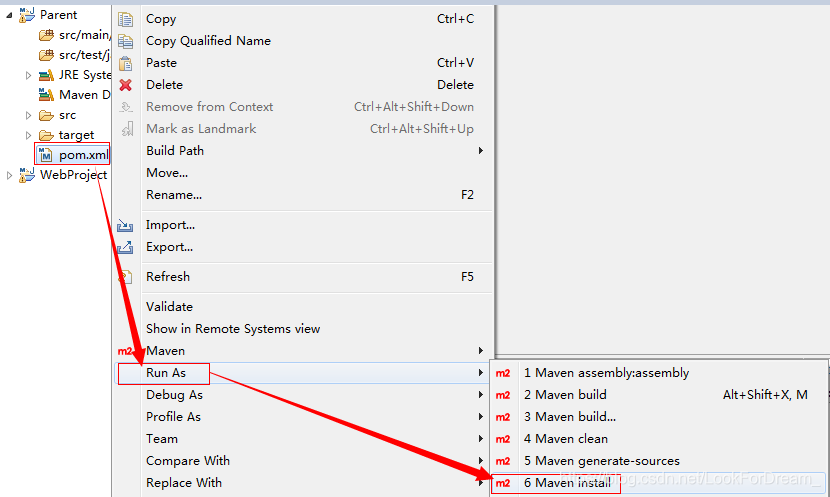The image size is (830, 497).
Task: Click the src/main package folder icon
Action: pyautogui.click(x=47, y=35)
